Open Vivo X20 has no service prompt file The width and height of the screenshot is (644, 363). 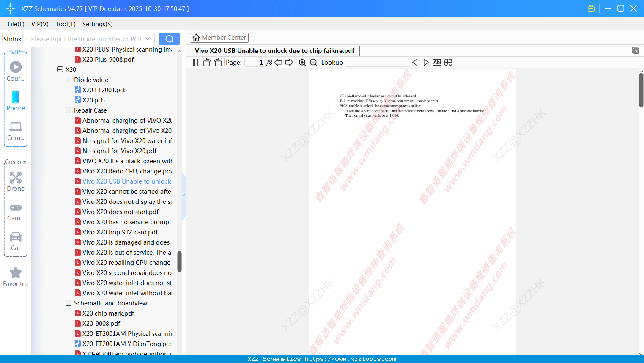123,222
